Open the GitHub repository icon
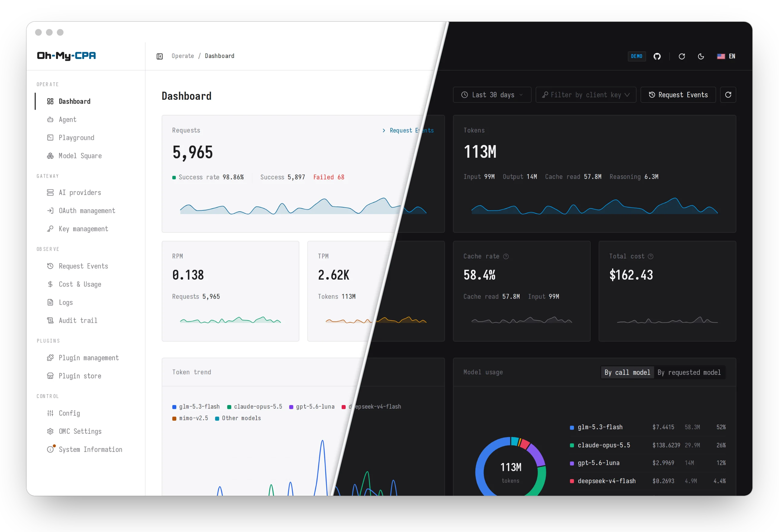This screenshot has width=779, height=532. (x=657, y=56)
